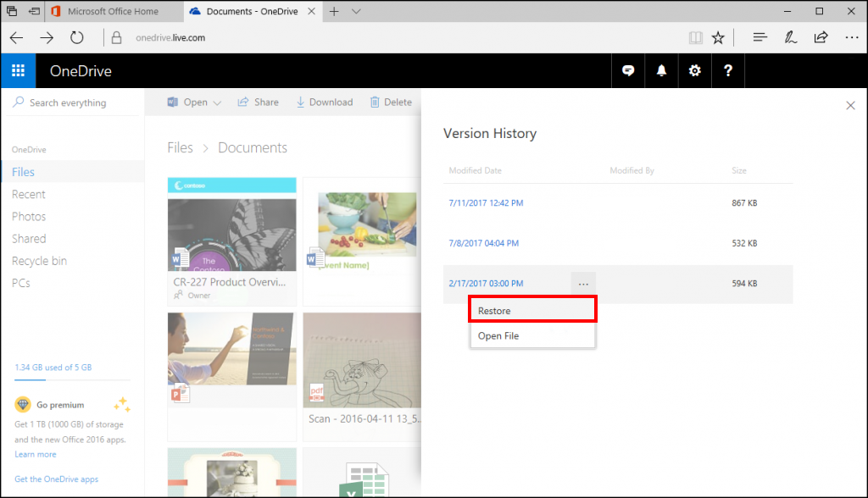This screenshot has width=868, height=498.
Task: Open the Edge hub lines icon
Action: [x=760, y=37]
